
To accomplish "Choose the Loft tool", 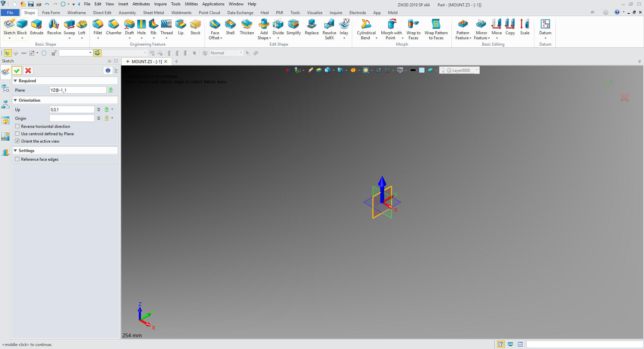I will coord(82,27).
